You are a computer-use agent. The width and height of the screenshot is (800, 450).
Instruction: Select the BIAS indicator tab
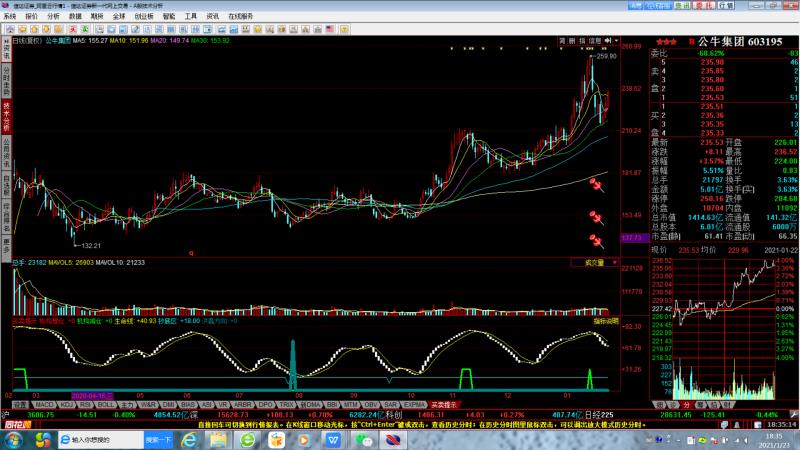tap(188, 405)
